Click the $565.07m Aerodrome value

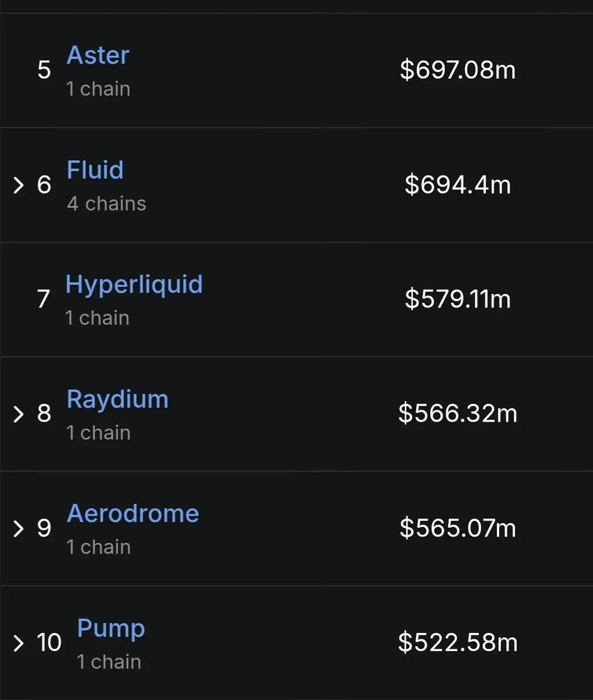pyautogui.click(x=458, y=528)
